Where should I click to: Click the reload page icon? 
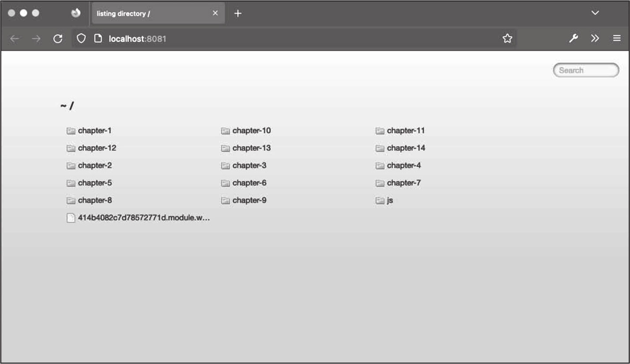(x=58, y=39)
